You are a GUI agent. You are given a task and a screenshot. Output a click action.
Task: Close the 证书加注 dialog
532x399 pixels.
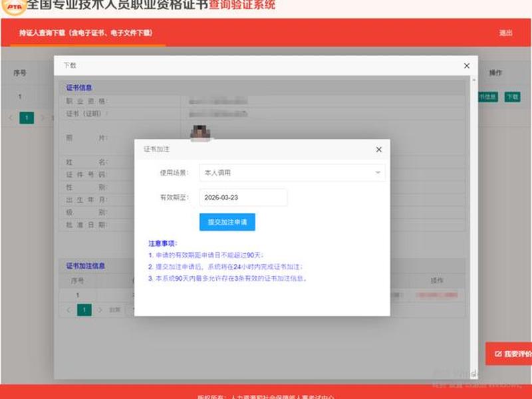pyautogui.click(x=378, y=149)
